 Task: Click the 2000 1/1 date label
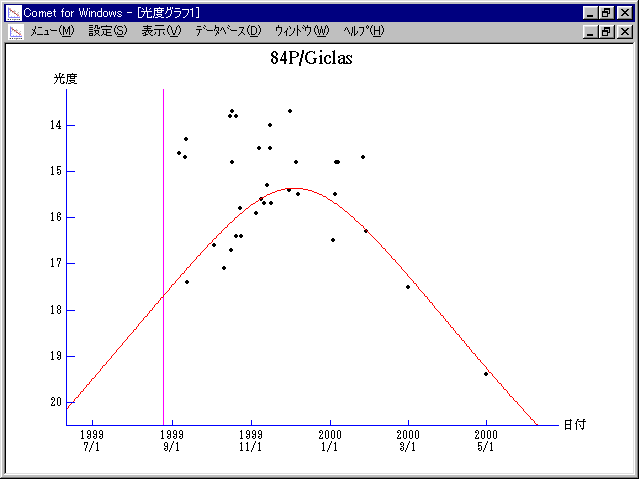pos(330,441)
